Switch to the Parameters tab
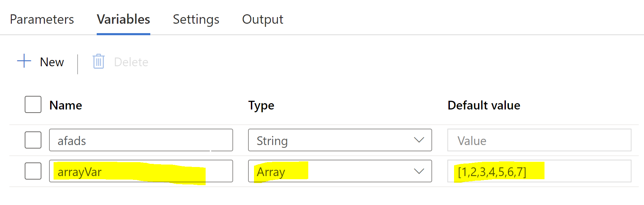Screen dimensions: 644x205 tap(42, 19)
